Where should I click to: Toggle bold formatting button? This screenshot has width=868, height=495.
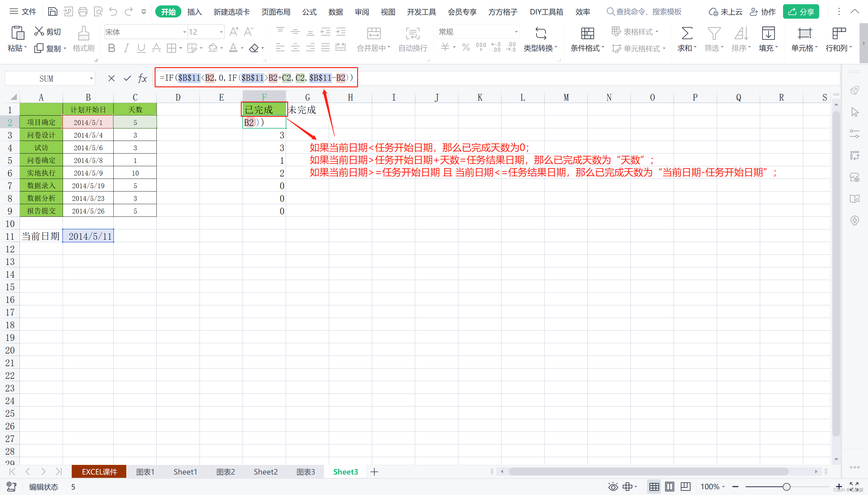click(111, 48)
